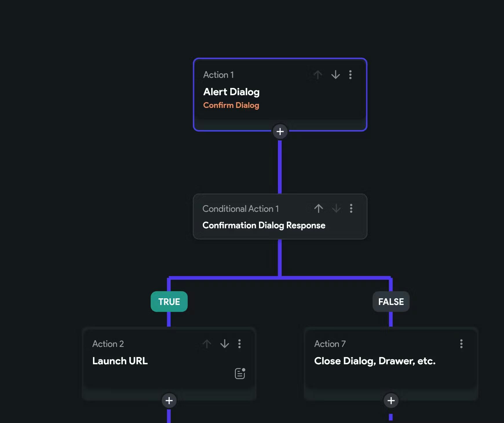504x423 pixels.
Task: Move Action 2 down with arrow
Action: click(x=224, y=344)
